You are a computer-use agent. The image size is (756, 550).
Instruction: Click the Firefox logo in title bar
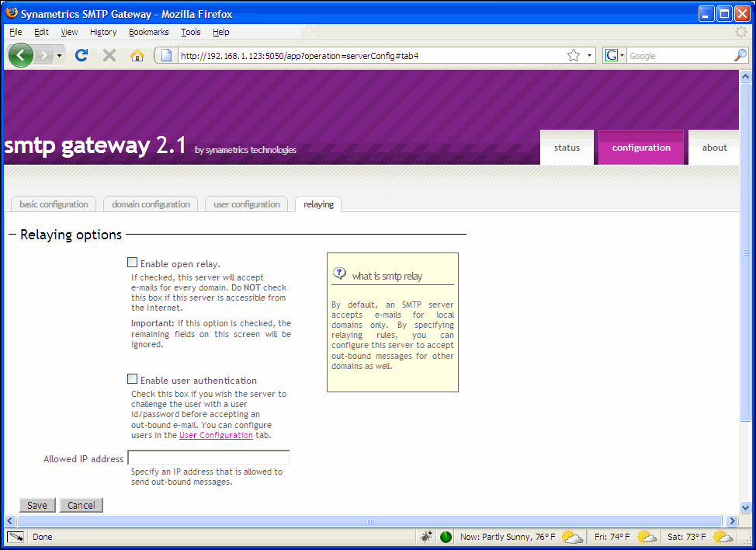pyautogui.click(x=12, y=13)
